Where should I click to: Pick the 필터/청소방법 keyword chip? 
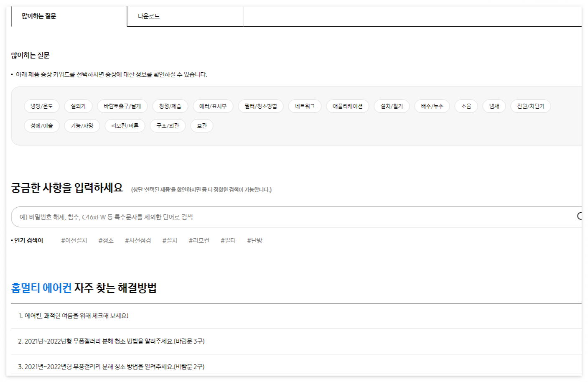(x=261, y=106)
